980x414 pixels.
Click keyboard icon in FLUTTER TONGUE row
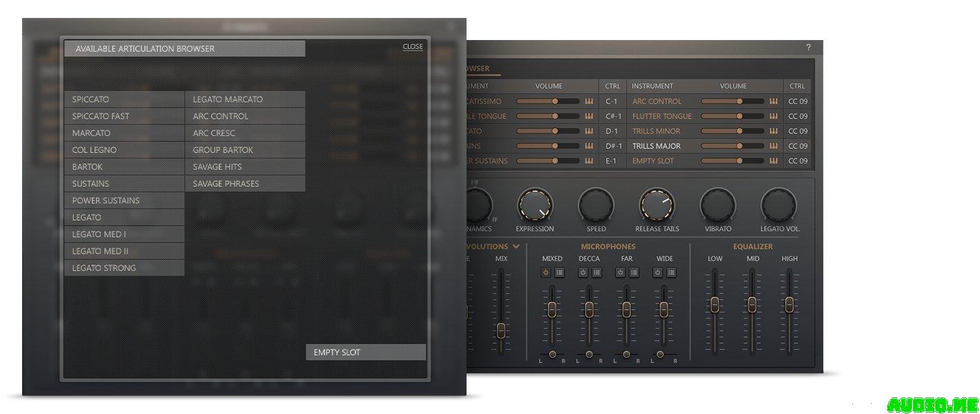[774, 117]
